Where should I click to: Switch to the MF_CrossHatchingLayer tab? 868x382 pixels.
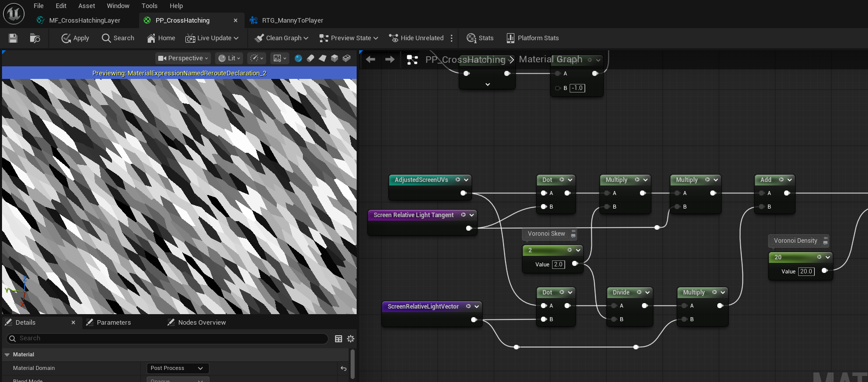[84, 21]
